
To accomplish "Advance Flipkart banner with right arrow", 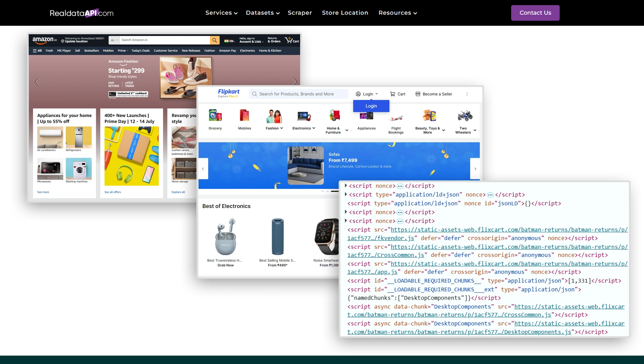I will click(x=475, y=169).
